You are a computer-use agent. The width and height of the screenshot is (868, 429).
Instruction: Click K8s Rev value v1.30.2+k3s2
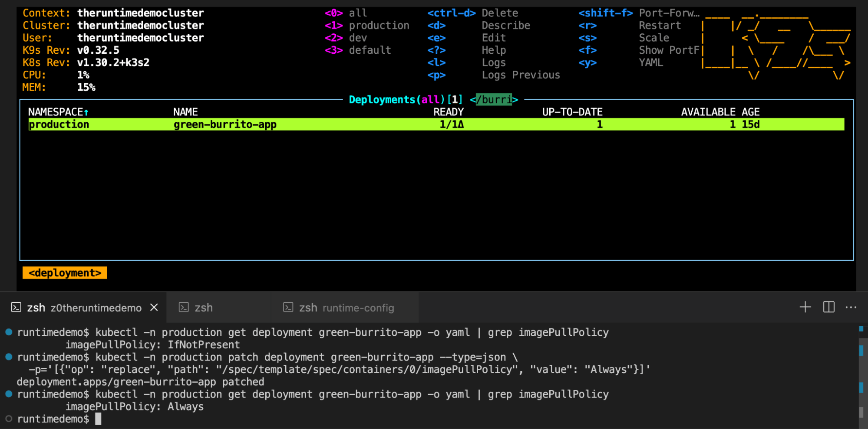(x=113, y=62)
